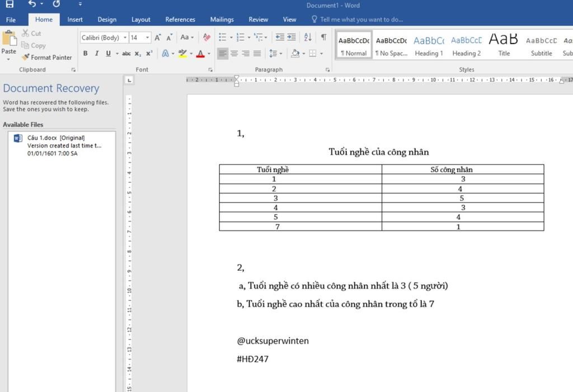The image size is (573, 392).
Task: Toggle Subscript formatting
Action: tap(138, 54)
